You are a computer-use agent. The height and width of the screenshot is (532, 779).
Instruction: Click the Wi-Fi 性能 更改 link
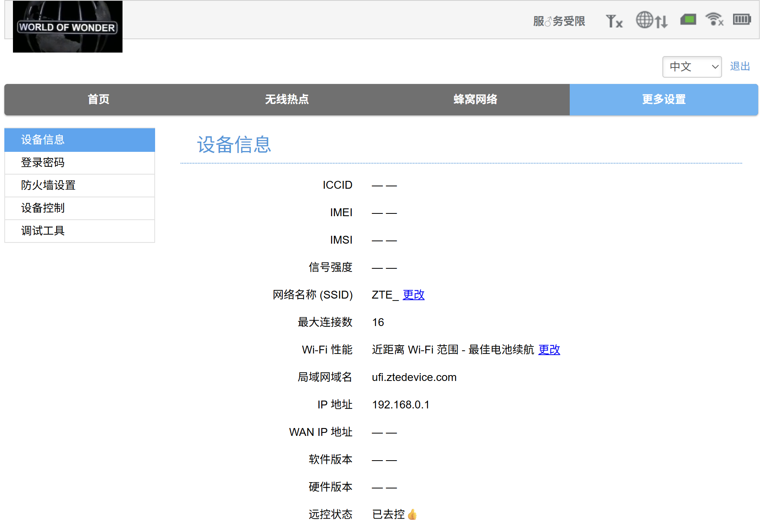pos(549,350)
